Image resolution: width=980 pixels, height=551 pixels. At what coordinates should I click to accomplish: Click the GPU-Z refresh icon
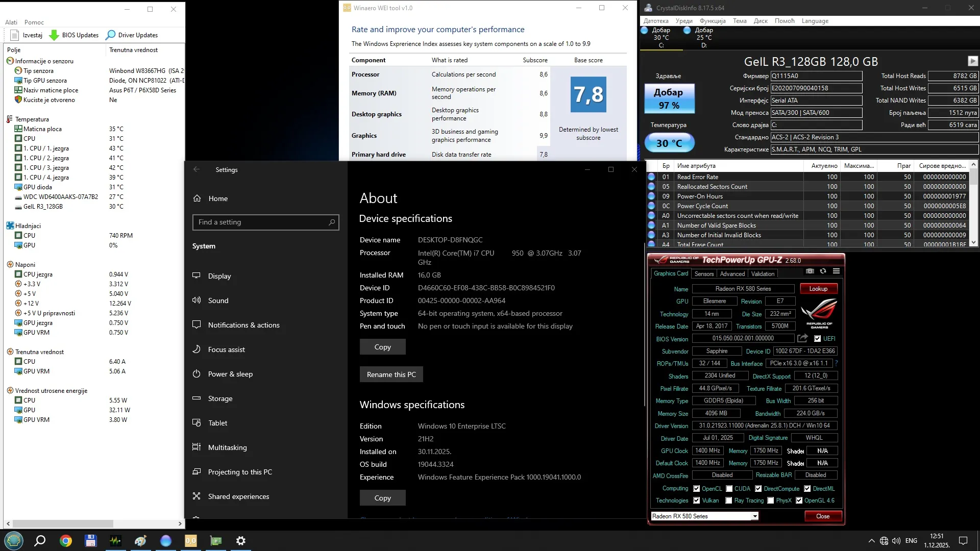pos(823,271)
